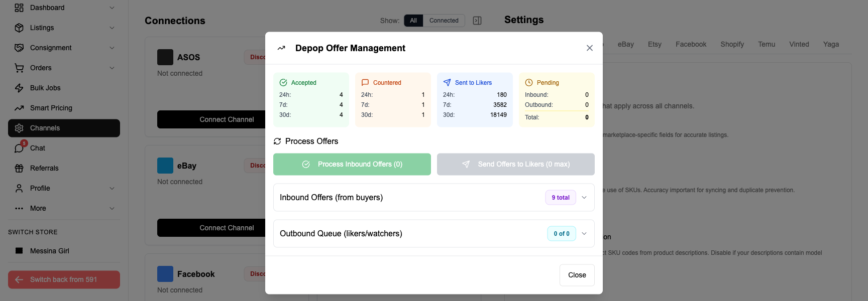
Task: Click the ASOS channel logo
Action: pos(165,57)
